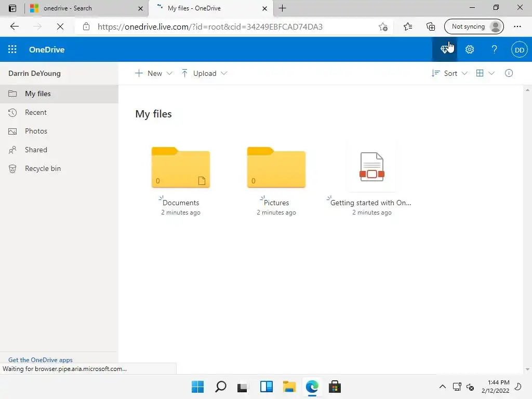Open Widgets on the taskbar
The image size is (532, 399).
tap(267, 387)
